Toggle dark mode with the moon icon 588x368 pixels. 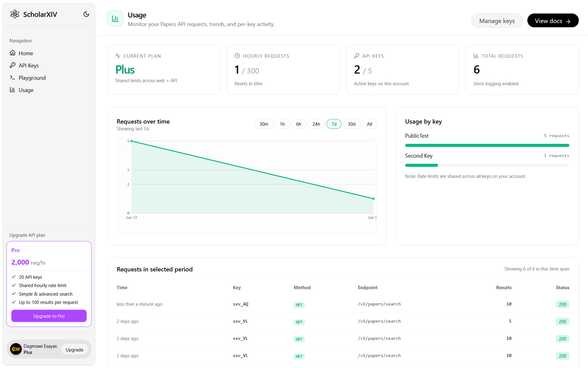(x=86, y=14)
